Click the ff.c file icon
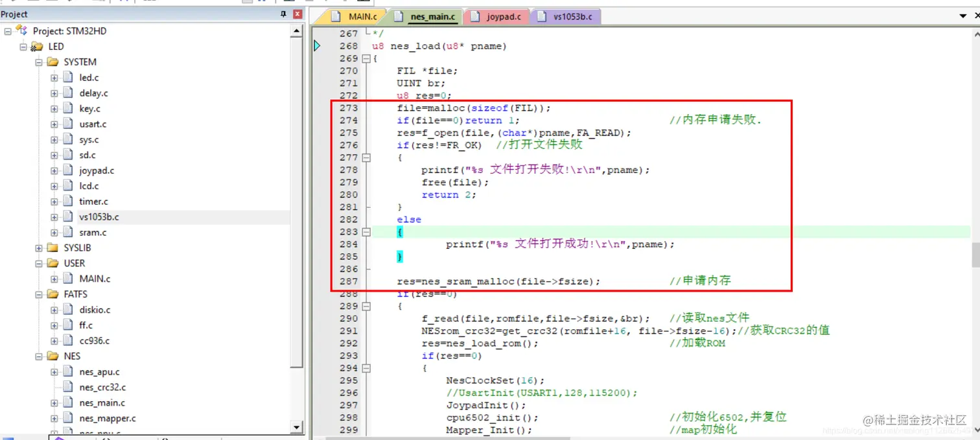Image resolution: width=980 pixels, height=440 pixels. 68,325
